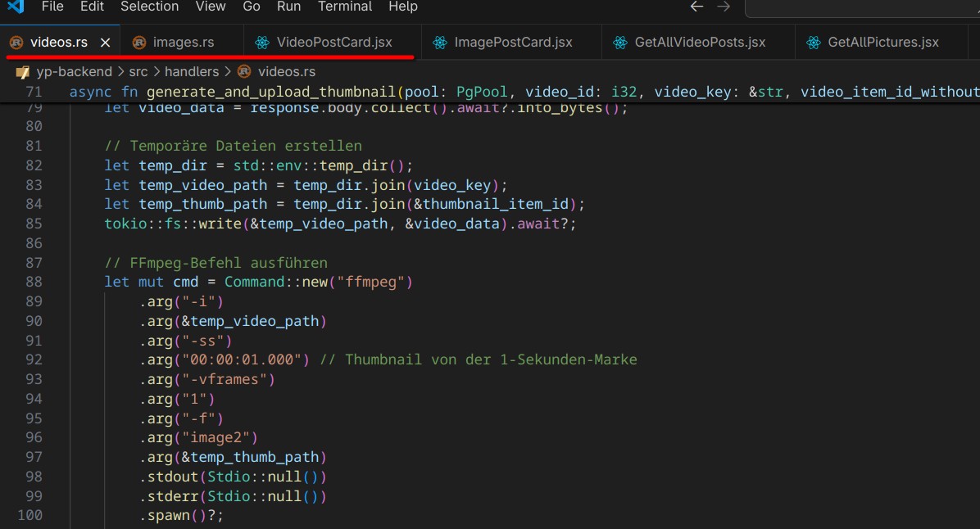The width and height of the screenshot is (980, 529).
Task: Click the React icon on VideoPostCard.jsx tab
Action: (x=262, y=43)
